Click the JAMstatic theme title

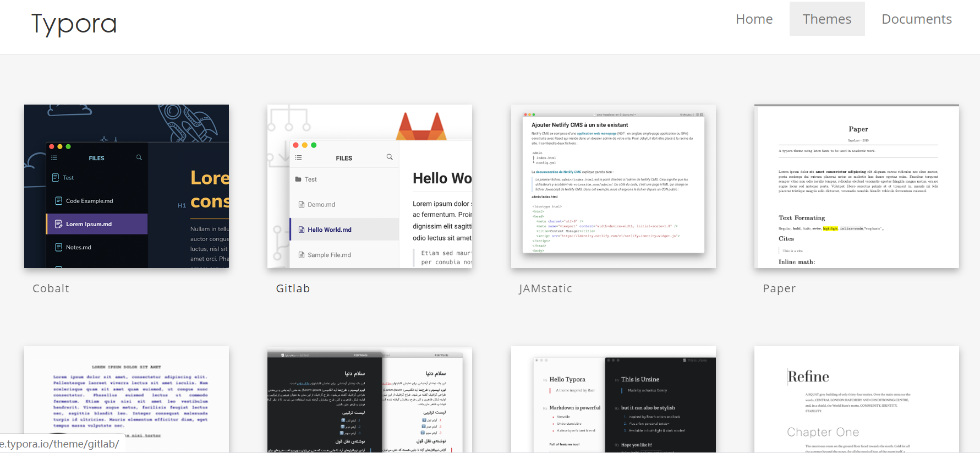pos(546,288)
